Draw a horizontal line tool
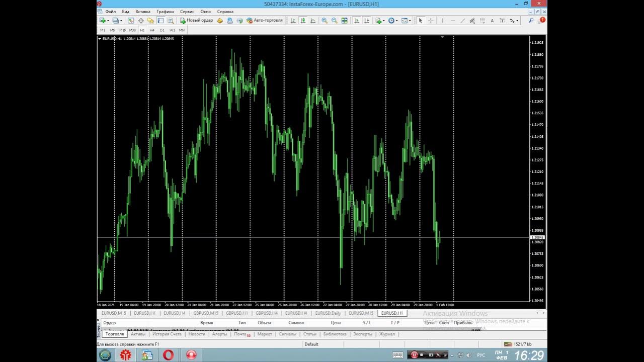The image size is (644, 362). point(453,21)
